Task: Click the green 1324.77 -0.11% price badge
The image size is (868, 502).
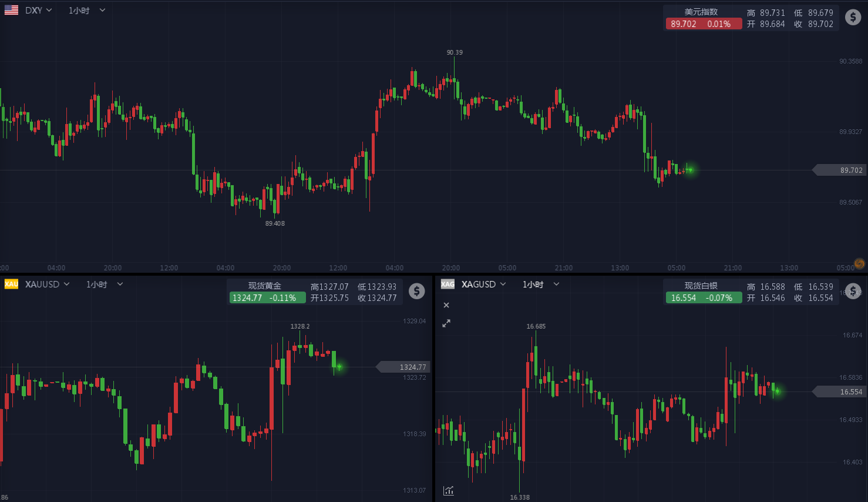Action: (x=267, y=297)
